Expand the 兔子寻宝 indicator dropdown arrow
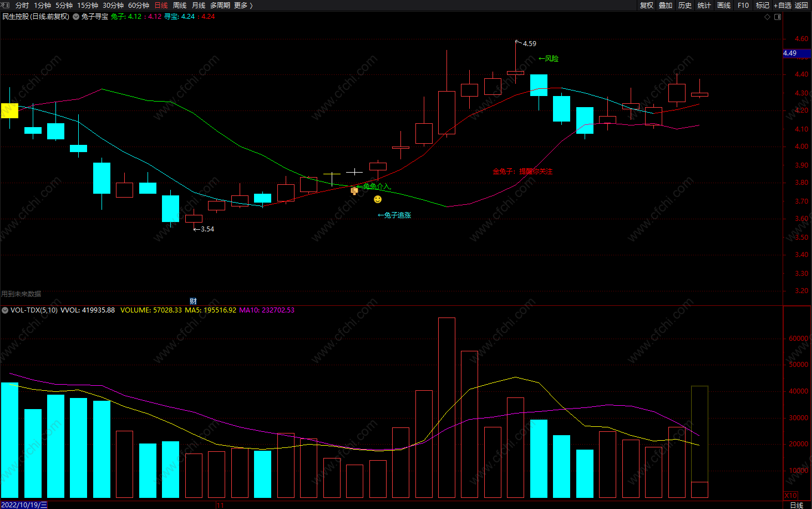 click(x=76, y=17)
